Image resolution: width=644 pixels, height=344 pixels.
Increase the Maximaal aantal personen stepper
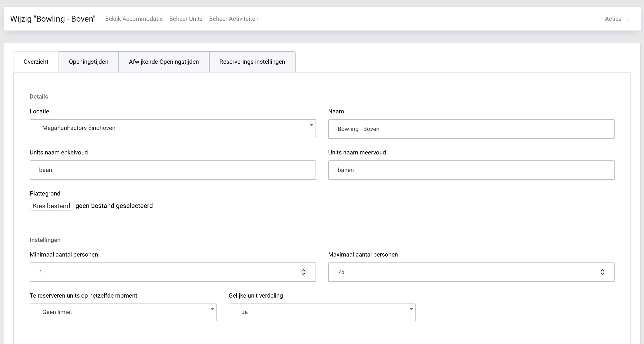point(602,270)
